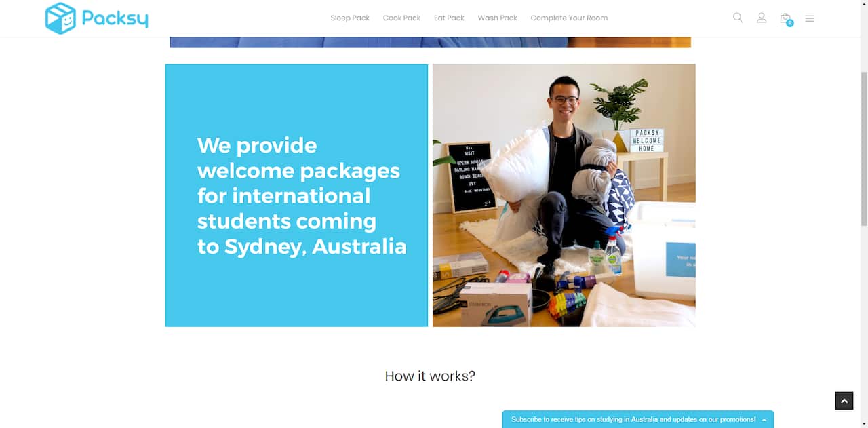Image resolution: width=868 pixels, height=428 pixels.
Task: Navigate to Wash Pack
Action: coord(497,18)
